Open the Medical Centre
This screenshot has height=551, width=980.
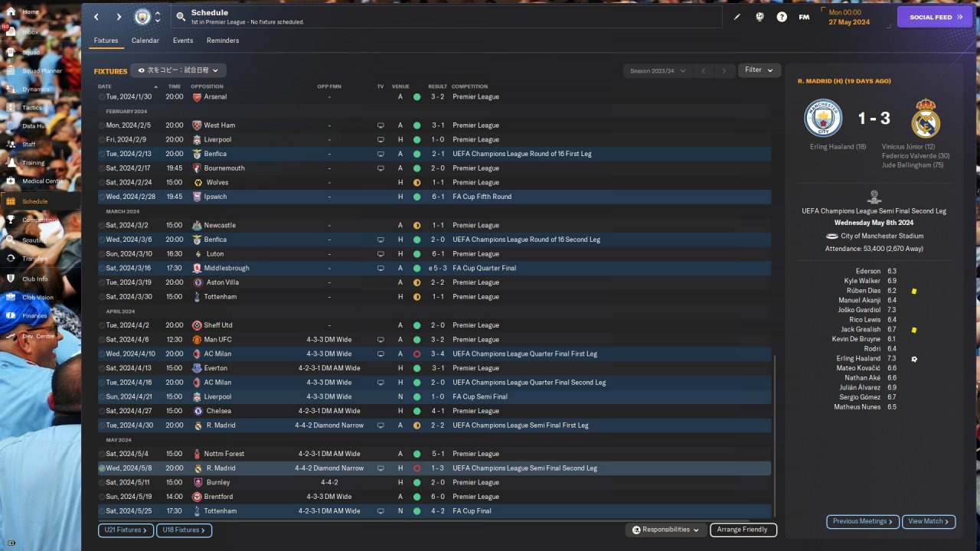tap(43, 181)
